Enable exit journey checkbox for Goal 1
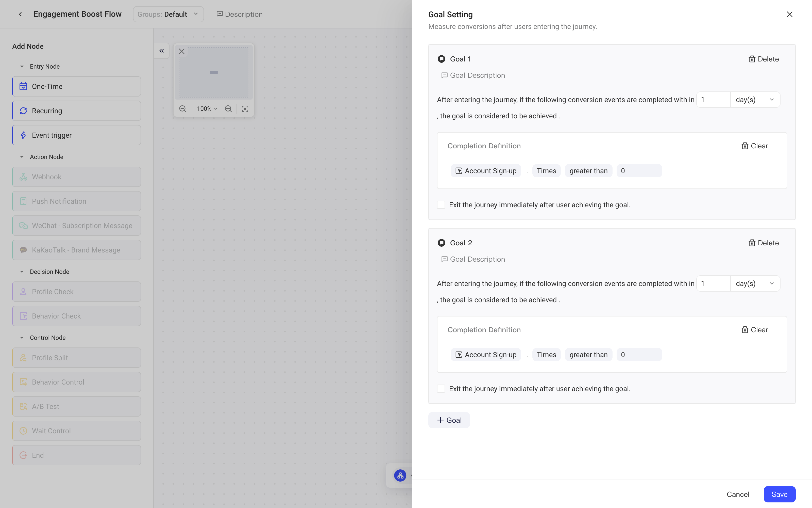The width and height of the screenshot is (812, 508). click(x=441, y=205)
